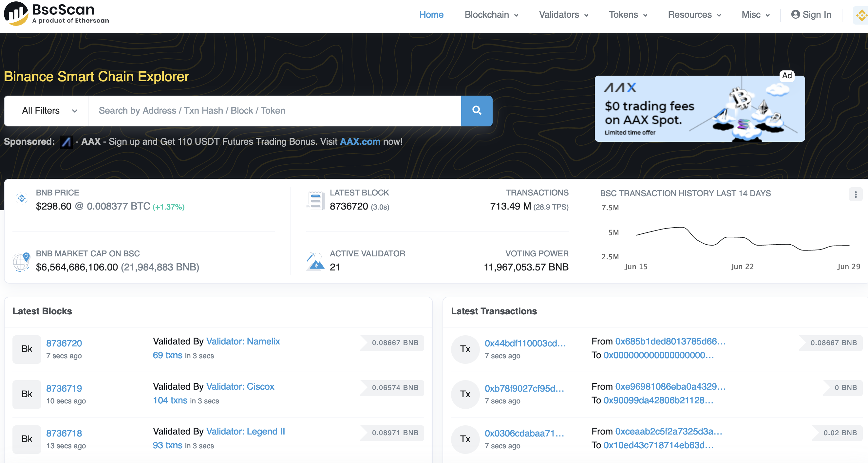
Task: Click the Sign In link
Action: coord(811,15)
